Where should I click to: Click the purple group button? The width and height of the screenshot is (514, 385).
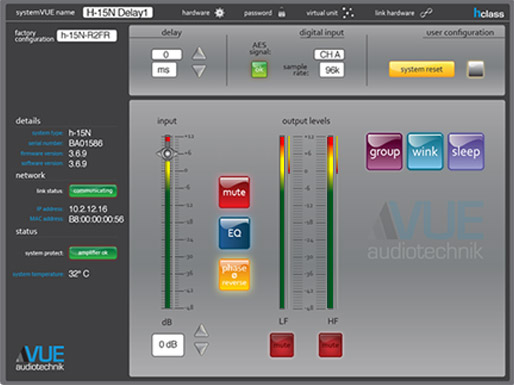[384, 152]
